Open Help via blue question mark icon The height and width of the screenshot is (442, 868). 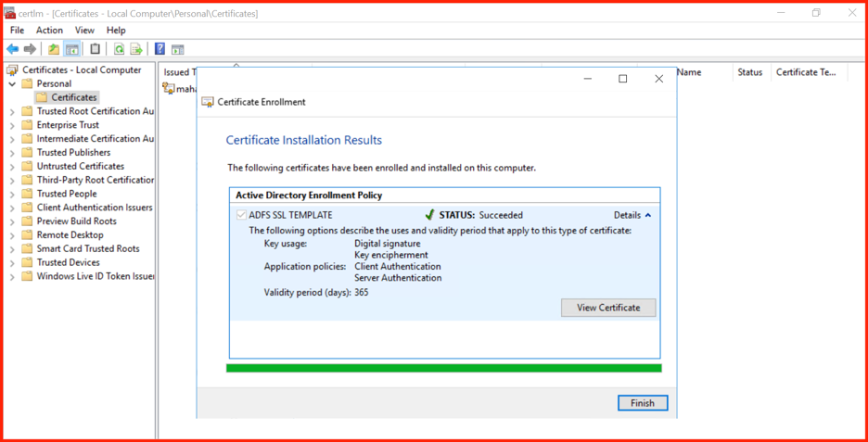160,49
